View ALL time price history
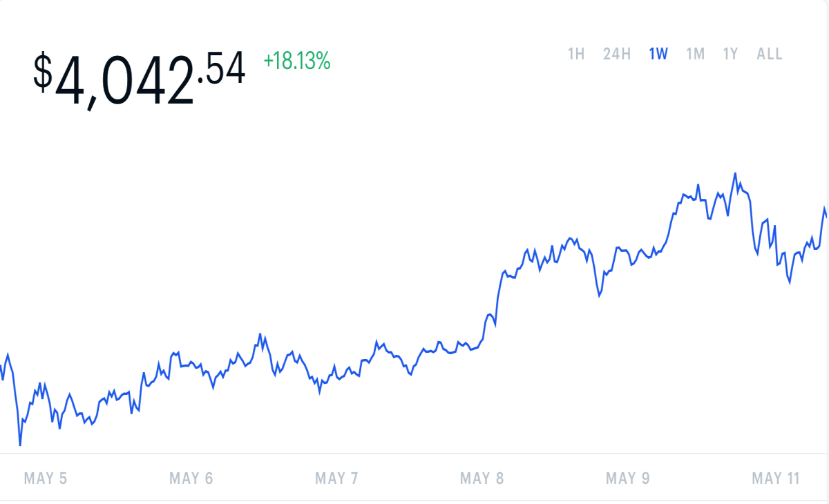The image size is (829, 504). (x=770, y=54)
